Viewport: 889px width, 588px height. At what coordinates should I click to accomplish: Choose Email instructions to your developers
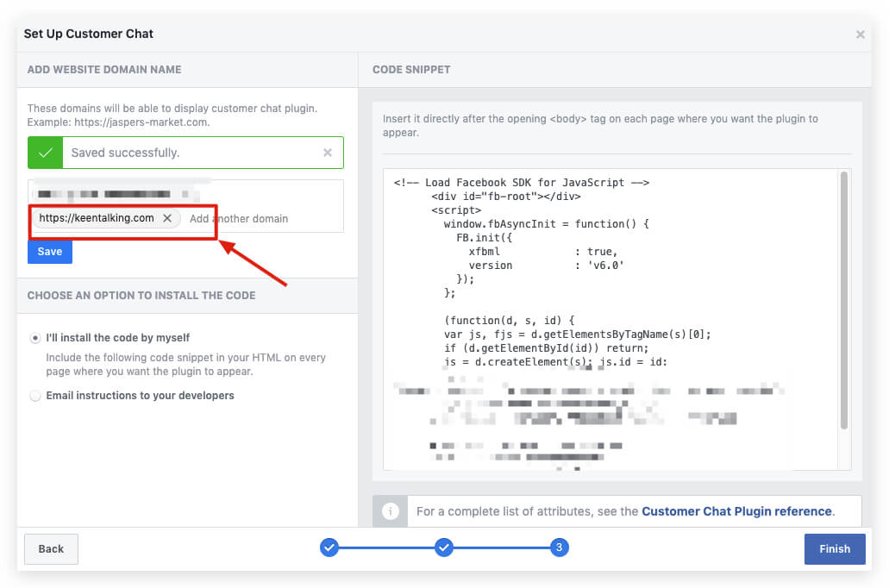pyautogui.click(x=35, y=396)
